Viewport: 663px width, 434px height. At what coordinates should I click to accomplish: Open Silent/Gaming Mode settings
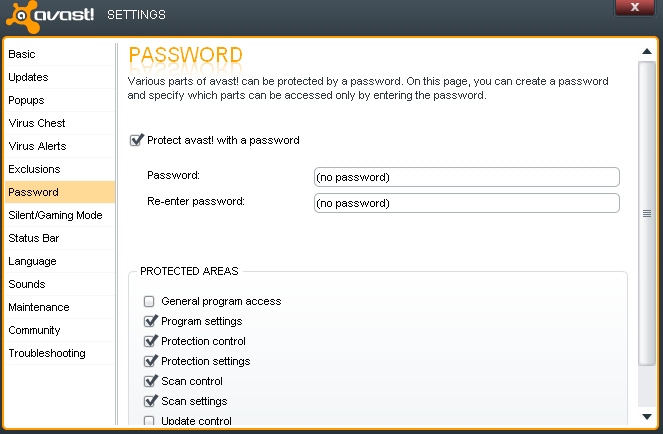60,215
